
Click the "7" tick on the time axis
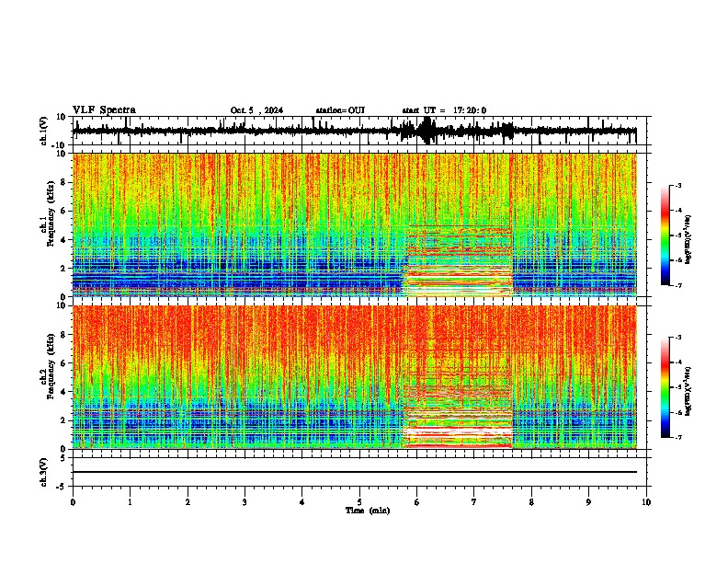coord(474,502)
